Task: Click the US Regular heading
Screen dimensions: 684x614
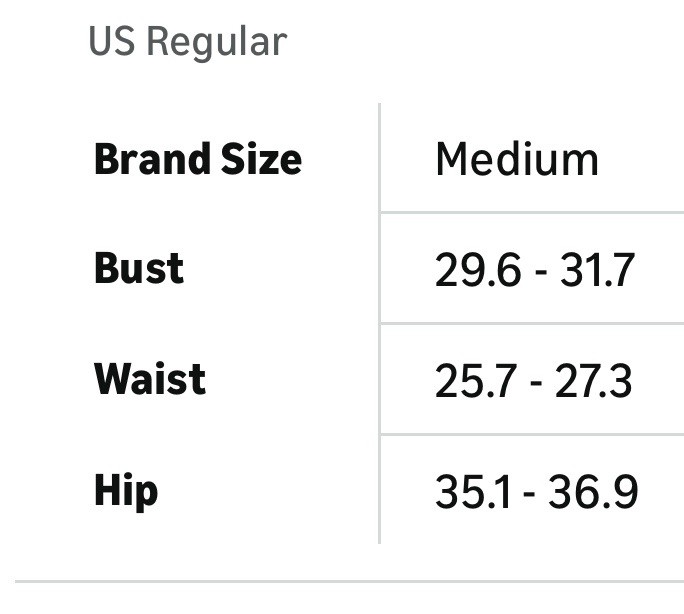Action: click(188, 42)
